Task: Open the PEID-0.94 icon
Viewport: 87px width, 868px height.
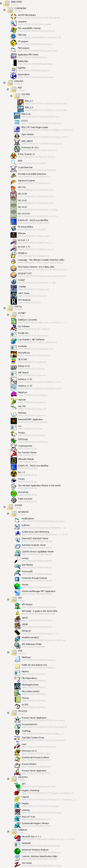Action: point(17,116)
